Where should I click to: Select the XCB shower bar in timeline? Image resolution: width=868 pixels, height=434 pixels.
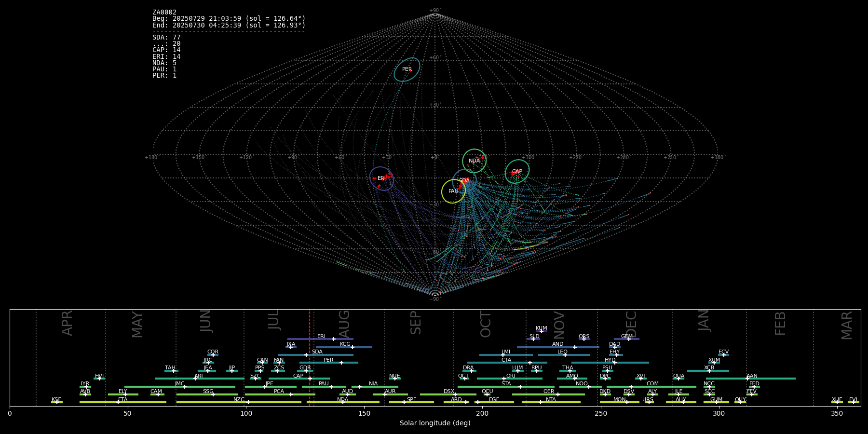(708, 371)
